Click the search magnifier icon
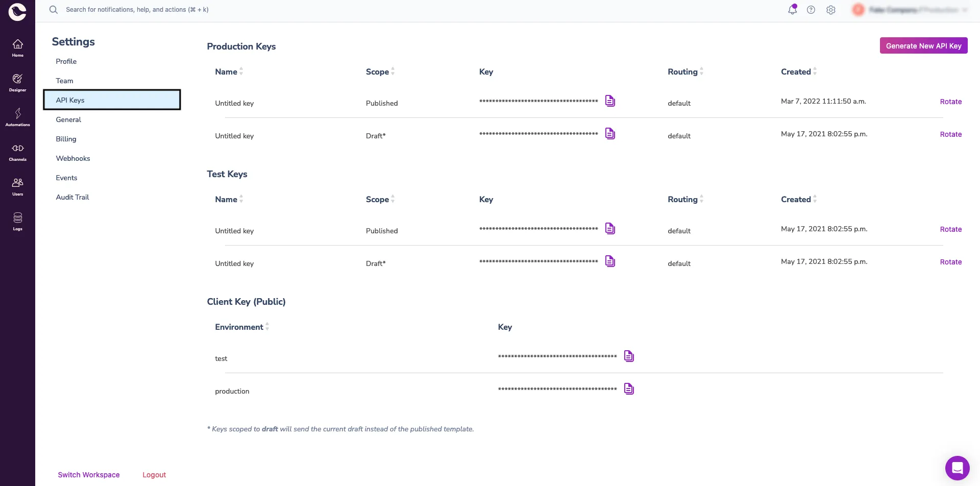Viewport: 980px width, 486px height. (54, 10)
